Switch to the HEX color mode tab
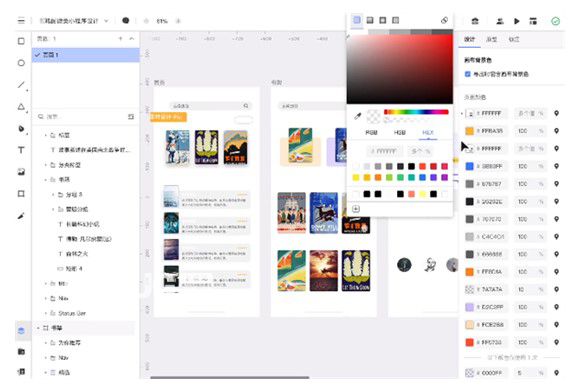Viewport: 575px width, 391px height. coord(428,132)
